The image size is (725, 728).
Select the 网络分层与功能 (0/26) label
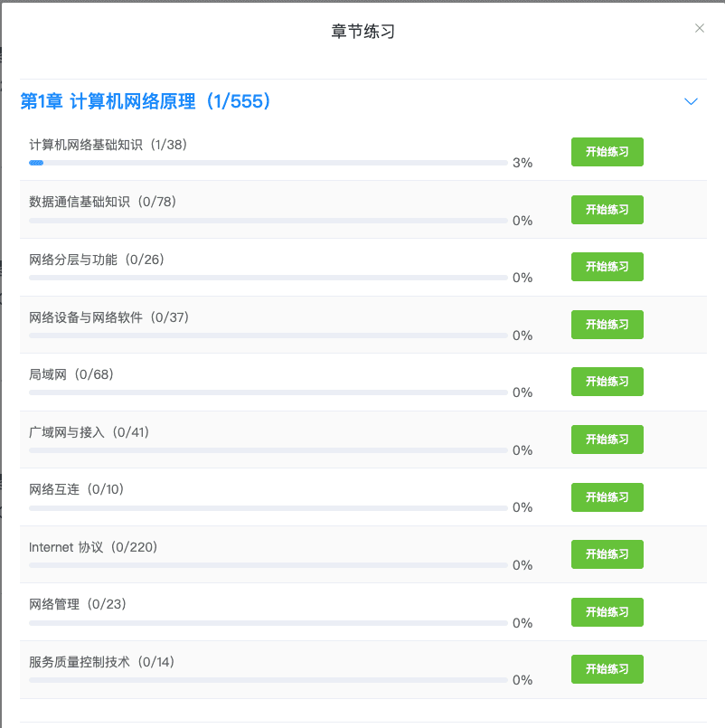pyautogui.click(x=97, y=259)
